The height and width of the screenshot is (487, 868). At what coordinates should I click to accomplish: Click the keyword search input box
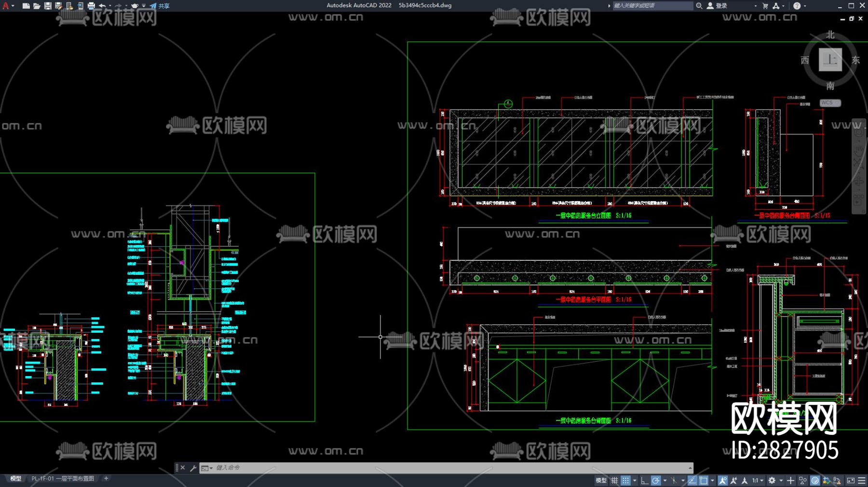tap(652, 6)
